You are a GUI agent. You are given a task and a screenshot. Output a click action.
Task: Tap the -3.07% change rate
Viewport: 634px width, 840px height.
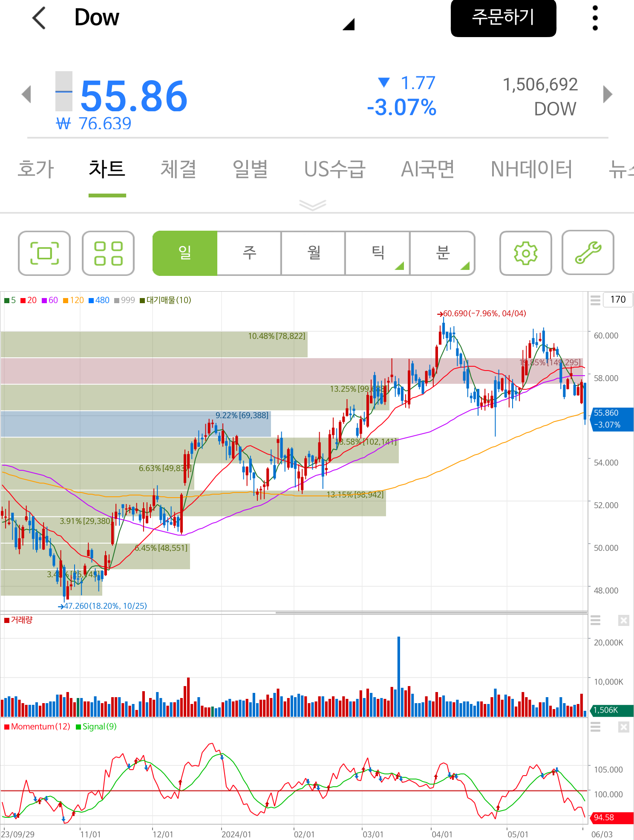402,107
